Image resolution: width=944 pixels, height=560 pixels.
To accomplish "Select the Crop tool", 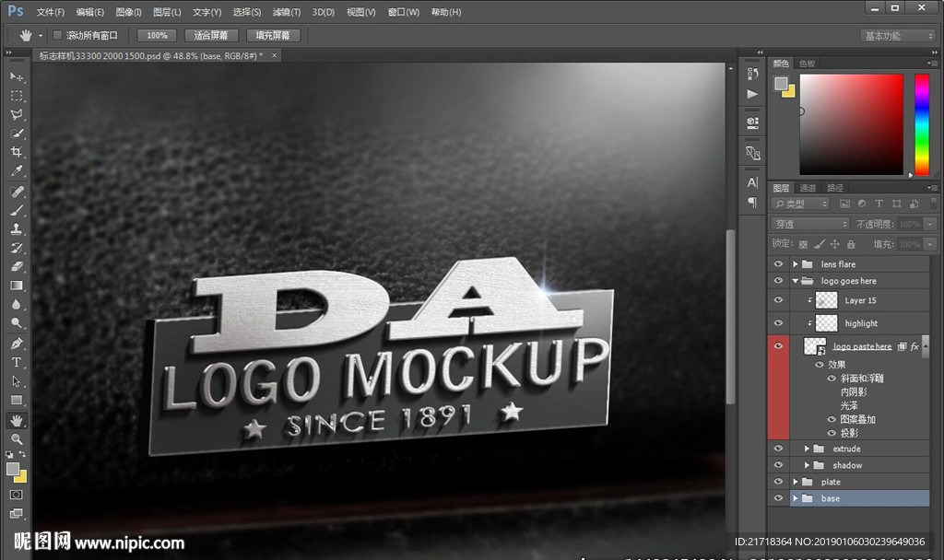I will 17,152.
